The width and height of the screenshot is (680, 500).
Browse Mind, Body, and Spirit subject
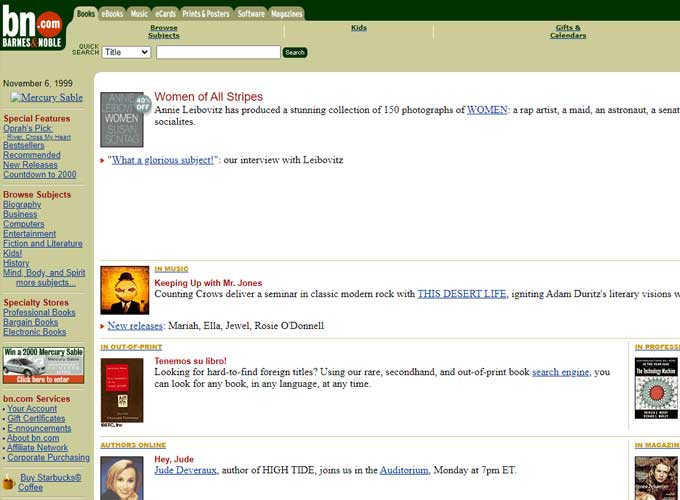(44, 273)
